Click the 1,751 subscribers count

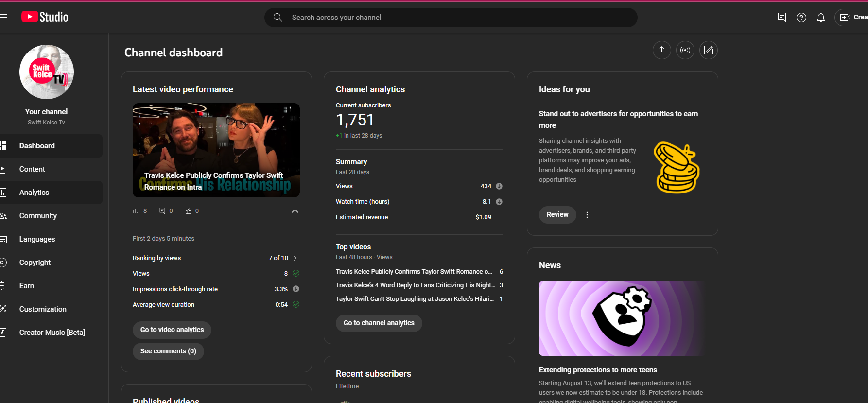tap(355, 120)
